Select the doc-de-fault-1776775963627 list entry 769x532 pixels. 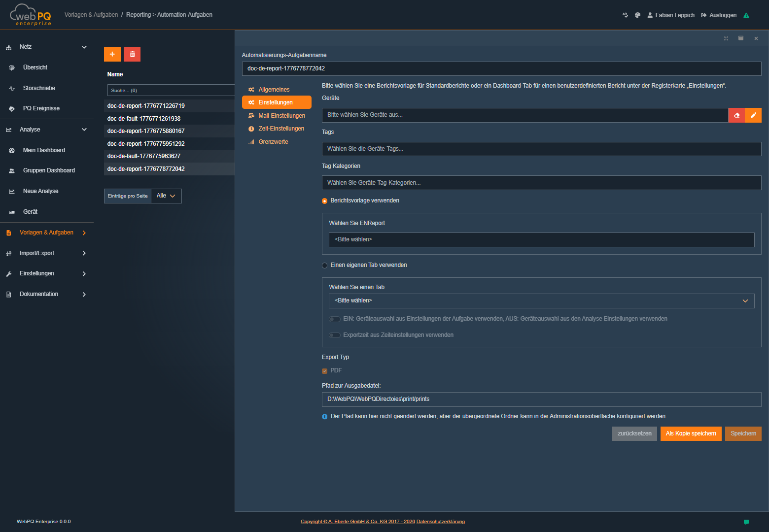[143, 156]
